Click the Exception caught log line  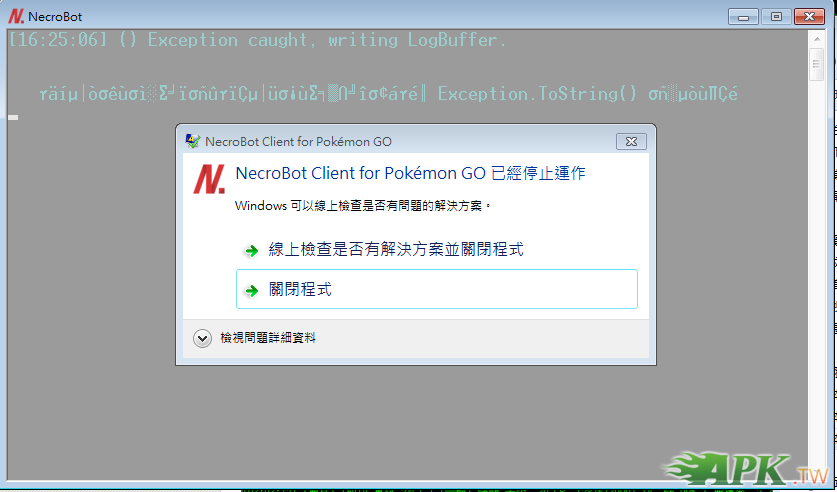(257, 40)
